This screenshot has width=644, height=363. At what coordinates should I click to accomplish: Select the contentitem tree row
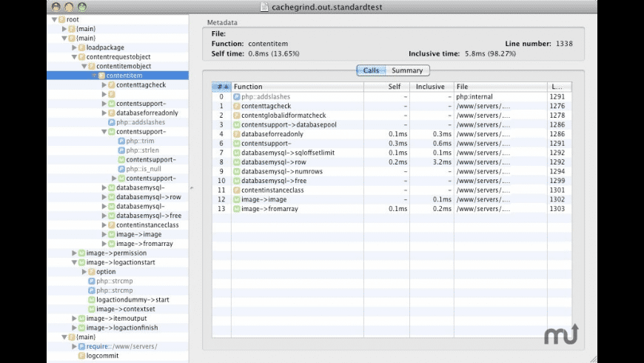(118, 76)
